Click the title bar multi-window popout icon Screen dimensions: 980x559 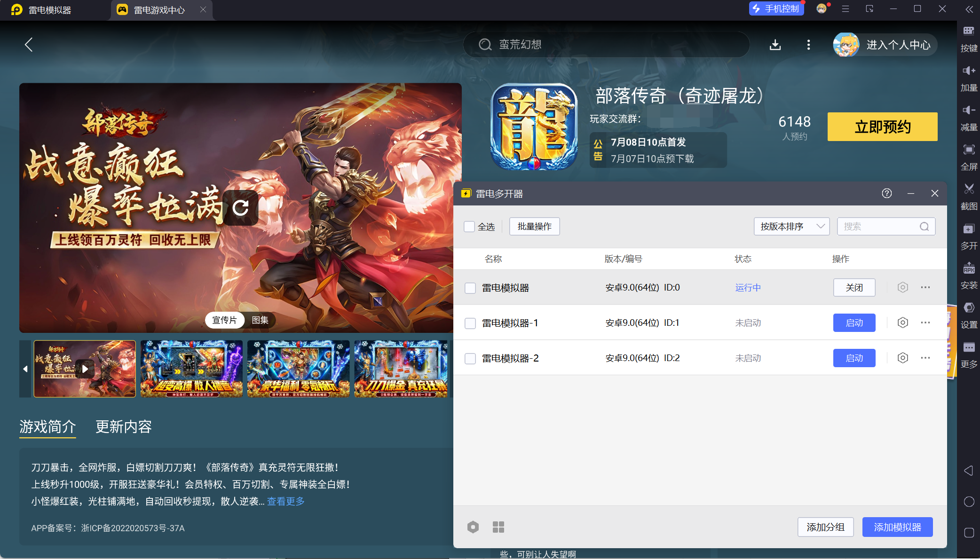[x=869, y=9]
